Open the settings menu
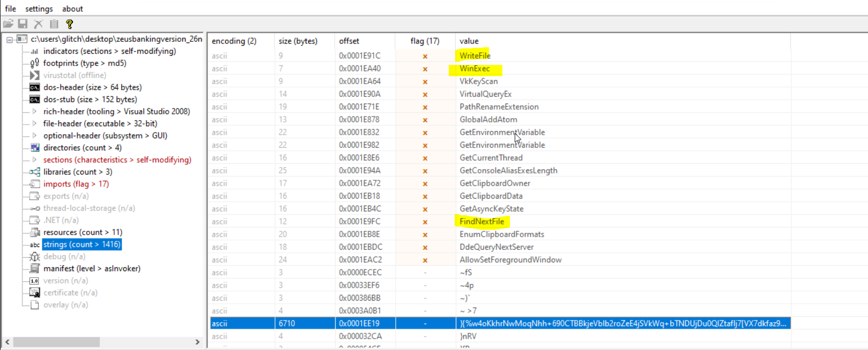The image size is (868, 350). coord(39,9)
